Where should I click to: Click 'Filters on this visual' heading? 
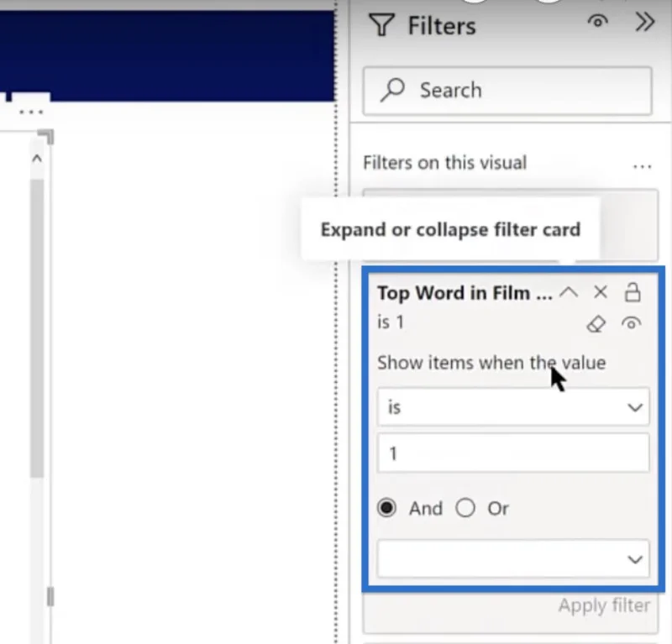coord(445,163)
